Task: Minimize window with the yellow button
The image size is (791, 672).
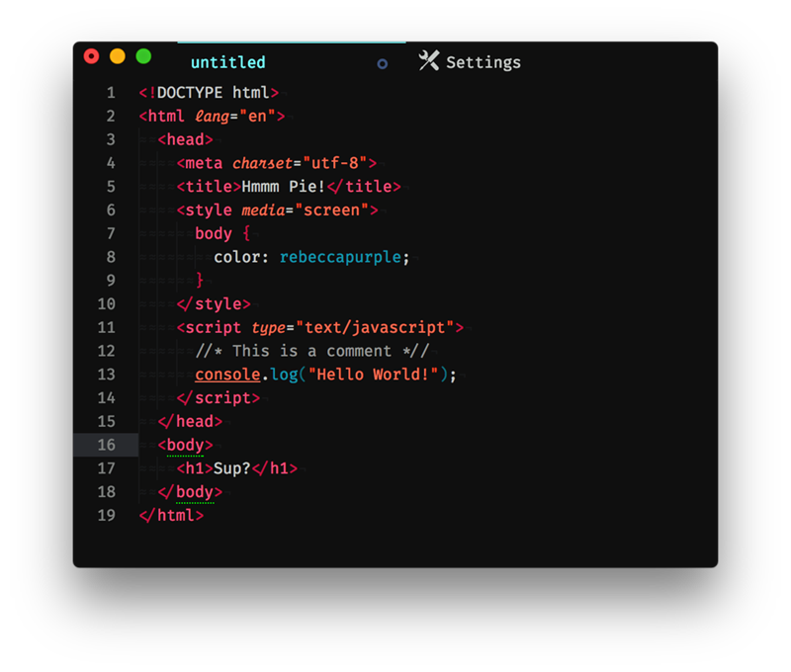Action: tap(118, 56)
